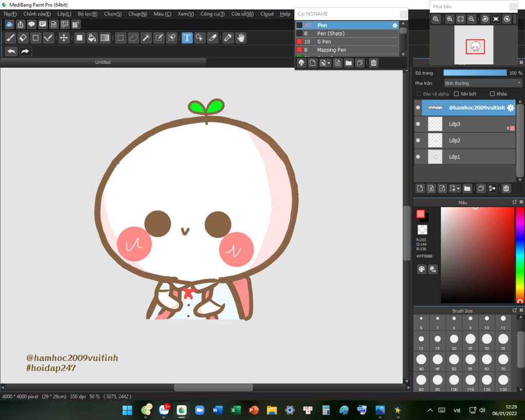Expand the add-brush dropdown arrow

coord(329,63)
